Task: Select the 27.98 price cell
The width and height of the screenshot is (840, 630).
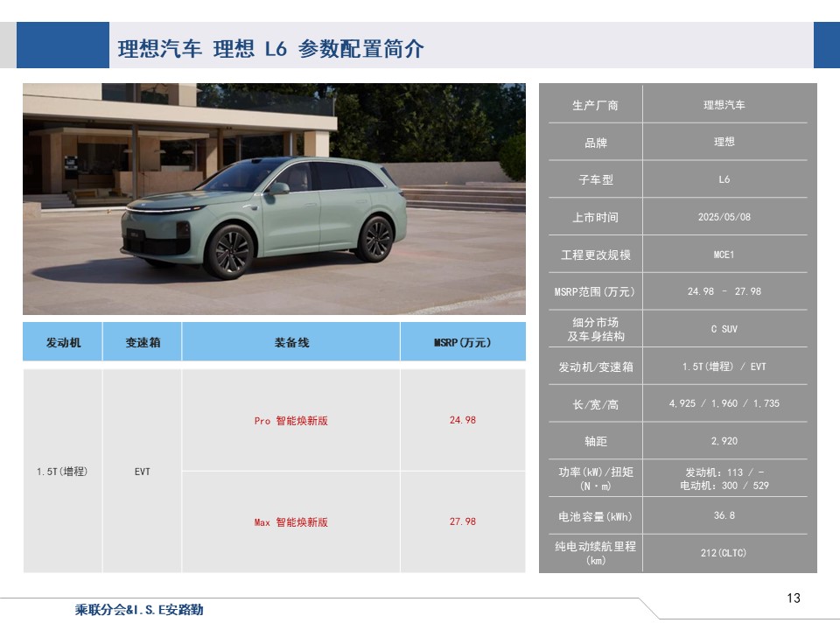Action: (x=463, y=521)
